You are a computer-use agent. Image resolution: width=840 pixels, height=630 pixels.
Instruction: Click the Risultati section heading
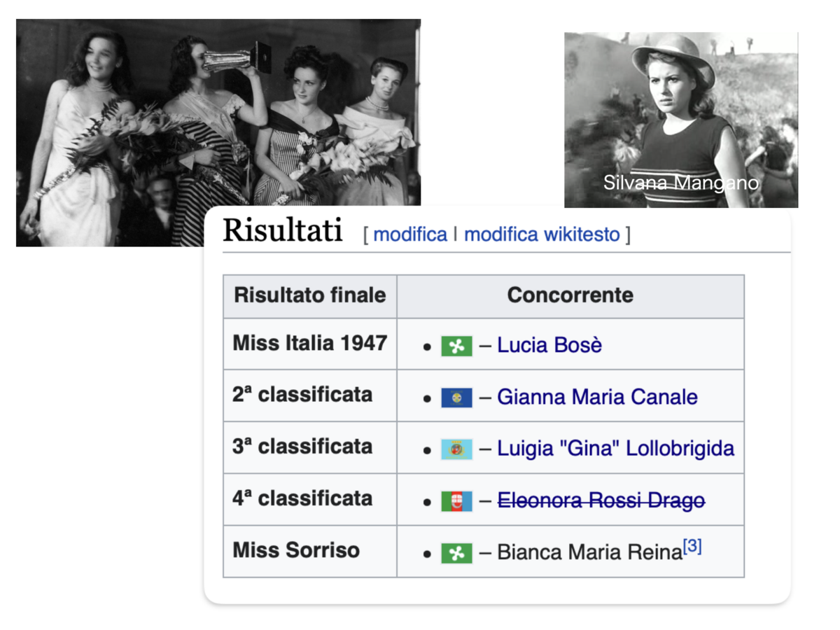[x=283, y=230]
